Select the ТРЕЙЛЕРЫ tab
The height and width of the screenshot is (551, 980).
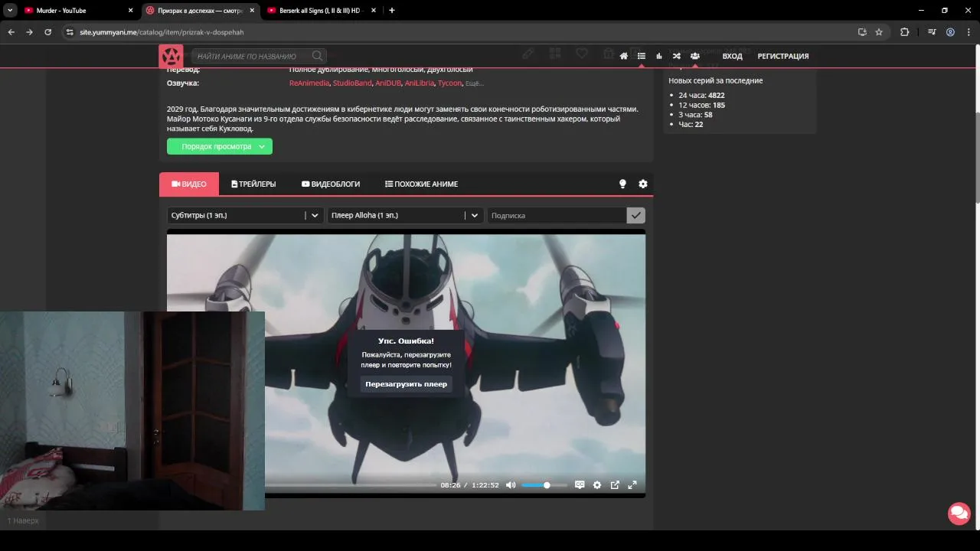(x=253, y=184)
